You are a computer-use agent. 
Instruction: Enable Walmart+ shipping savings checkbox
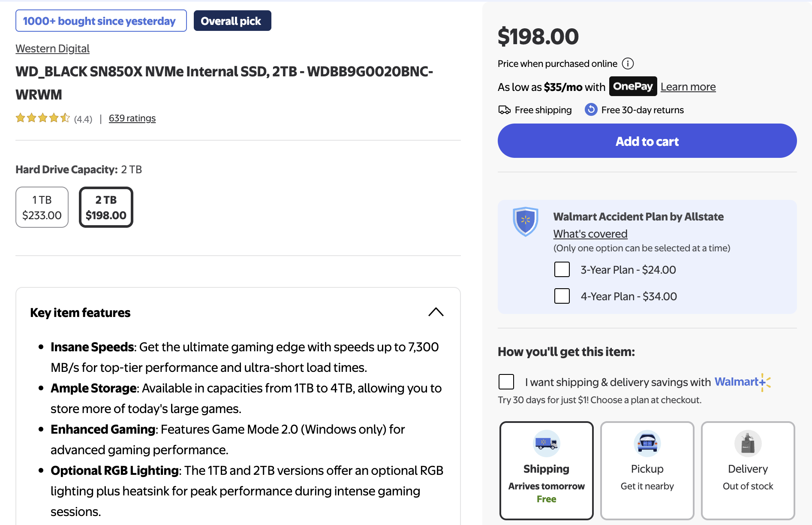[506, 382]
